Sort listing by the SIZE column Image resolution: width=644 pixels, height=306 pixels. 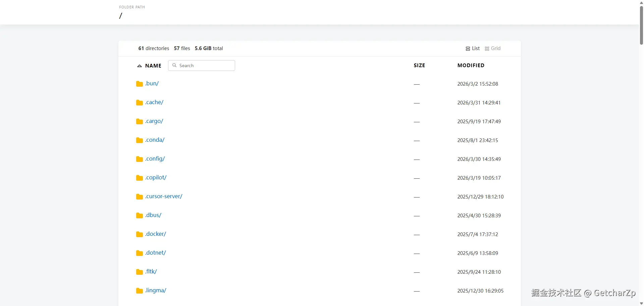419,65
